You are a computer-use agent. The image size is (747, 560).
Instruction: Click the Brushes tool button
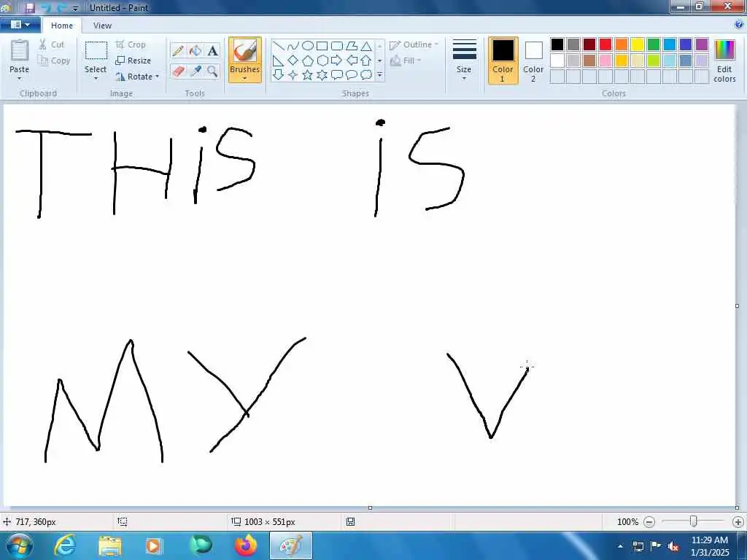[245, 51]
